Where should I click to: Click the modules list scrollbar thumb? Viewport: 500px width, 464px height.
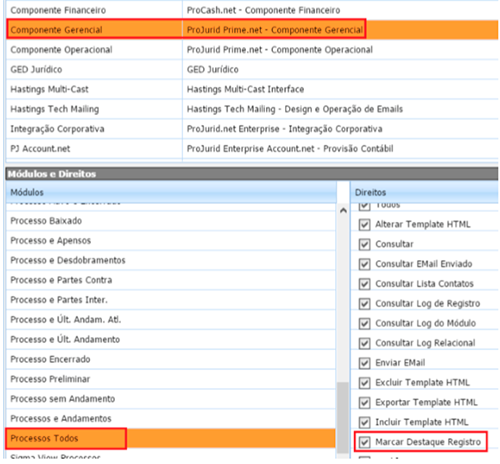[x=343, y=417]
